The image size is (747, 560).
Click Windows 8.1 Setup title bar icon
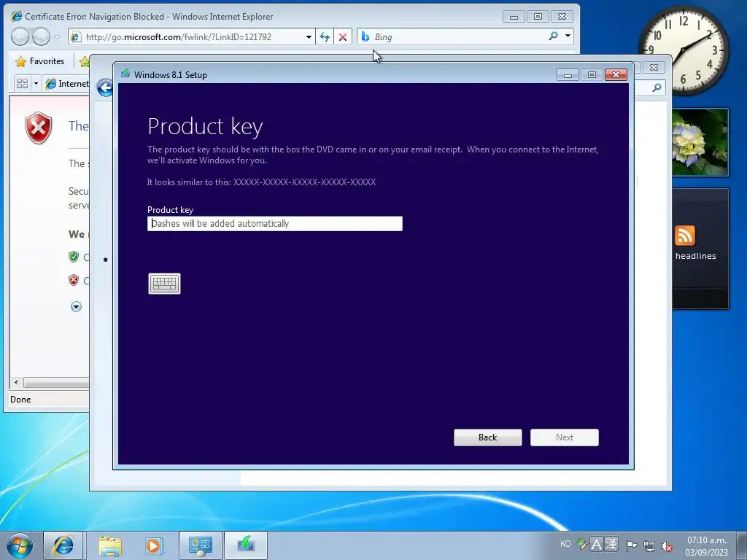125,74
